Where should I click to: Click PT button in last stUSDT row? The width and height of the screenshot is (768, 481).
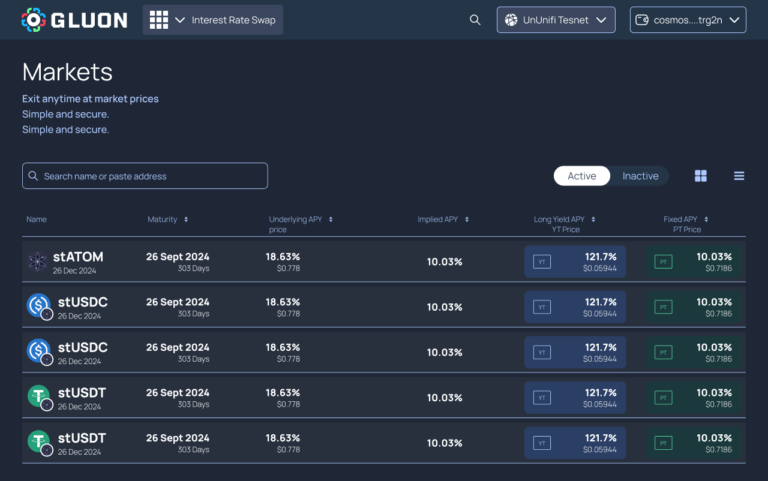694,443
